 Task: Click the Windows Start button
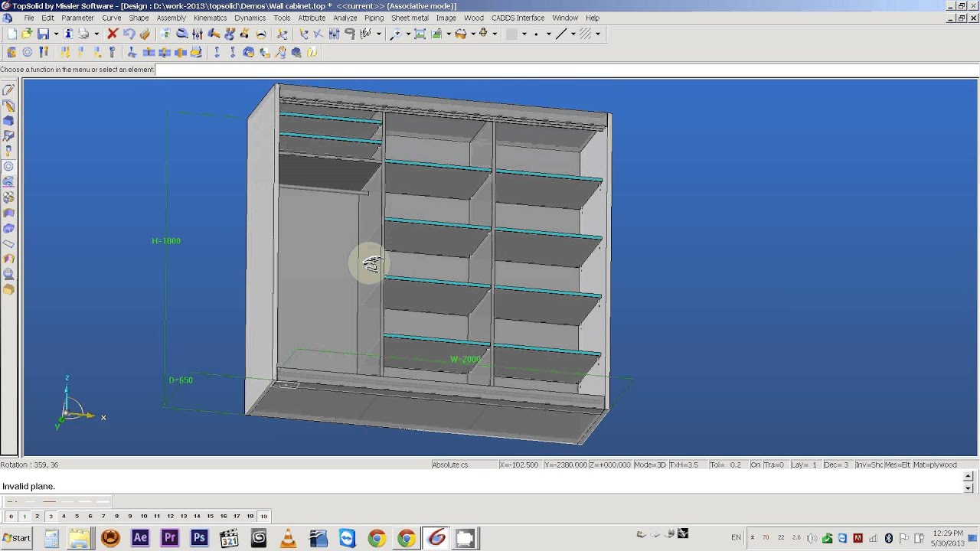[16, 538]
